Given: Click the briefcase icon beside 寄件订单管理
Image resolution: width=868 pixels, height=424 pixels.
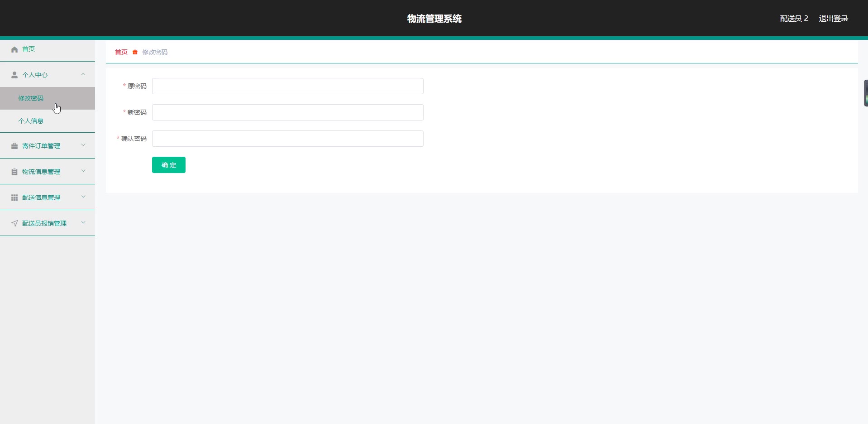Looking at the screenshot, I should click(14, 146).
